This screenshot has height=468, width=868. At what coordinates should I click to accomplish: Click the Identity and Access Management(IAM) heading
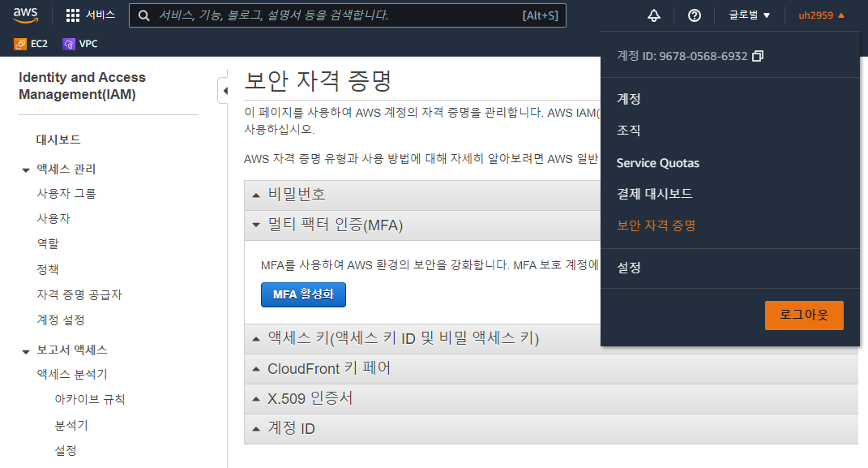83,86
